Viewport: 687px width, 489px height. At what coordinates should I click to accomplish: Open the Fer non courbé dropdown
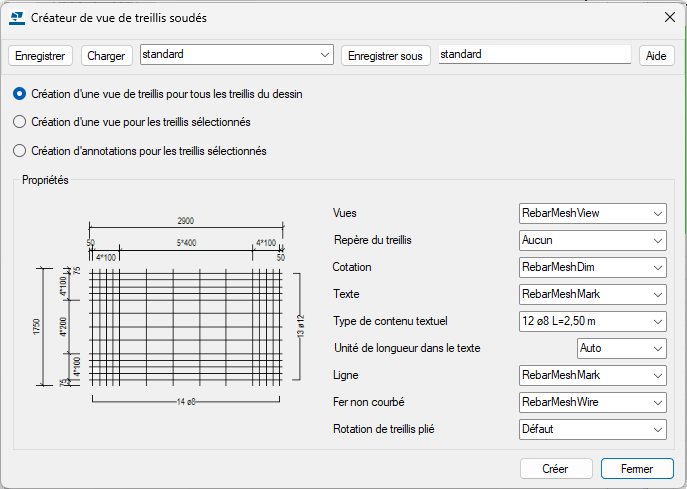tap(592, 402)
